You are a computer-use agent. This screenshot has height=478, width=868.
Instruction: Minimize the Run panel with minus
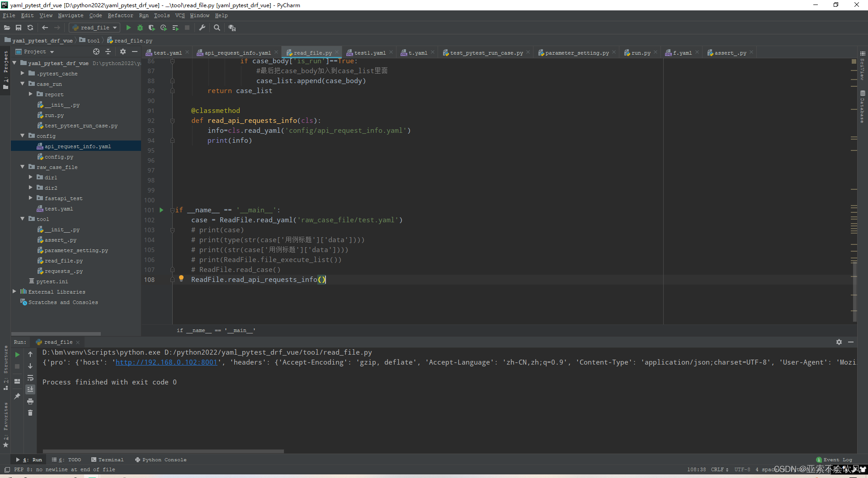pos(851,342)
